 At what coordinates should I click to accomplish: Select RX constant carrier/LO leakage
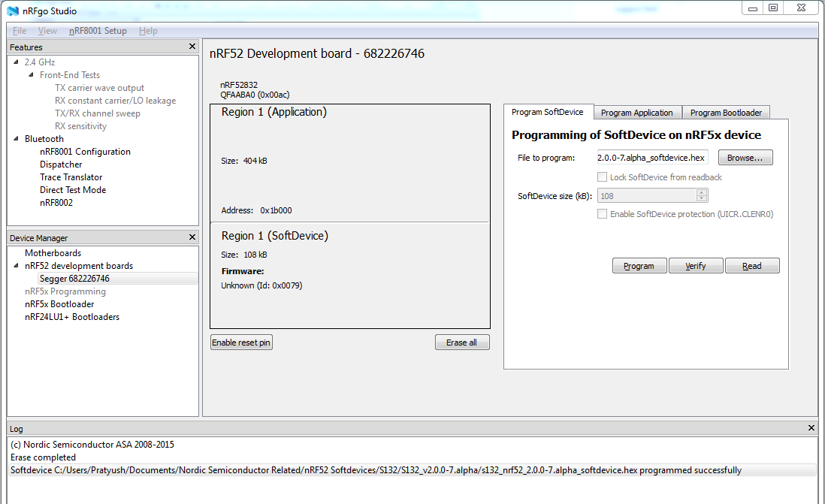(115, 101)
